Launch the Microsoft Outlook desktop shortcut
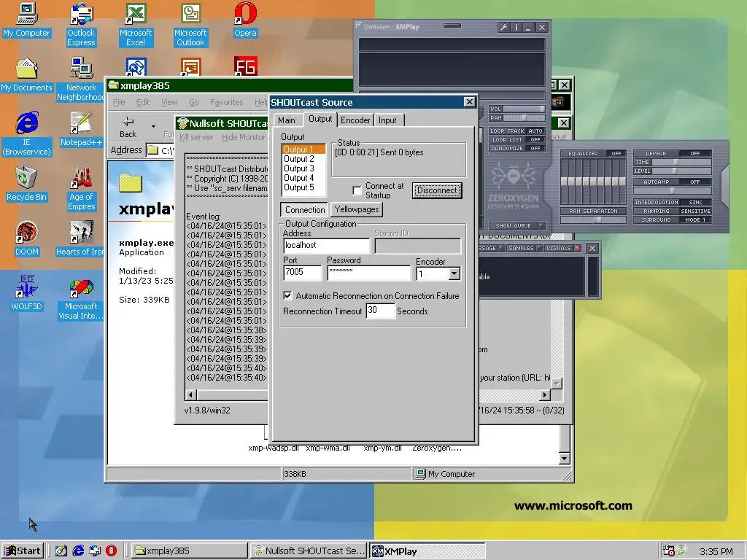Image resolution: width=747 pixels, height=560 pixels. [190, 25]
